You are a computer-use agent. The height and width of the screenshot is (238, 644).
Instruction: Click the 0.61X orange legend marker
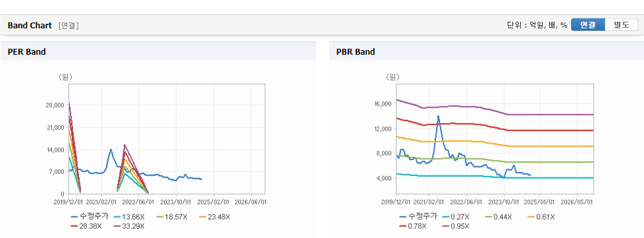pyautogui.click(x=530, y=217)
